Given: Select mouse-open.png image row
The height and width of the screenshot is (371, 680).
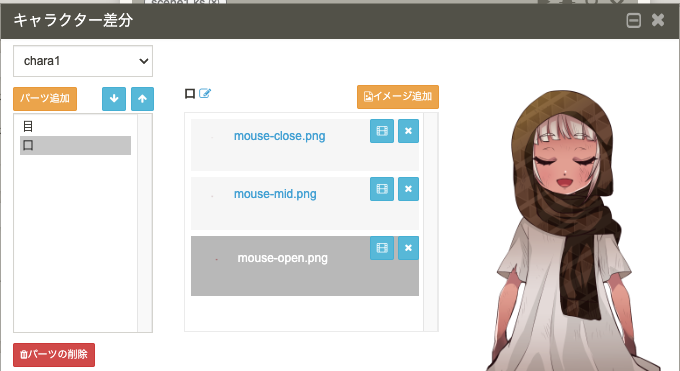Looking at the screenshot, I should pyautogui.click(x=305, y=266).
